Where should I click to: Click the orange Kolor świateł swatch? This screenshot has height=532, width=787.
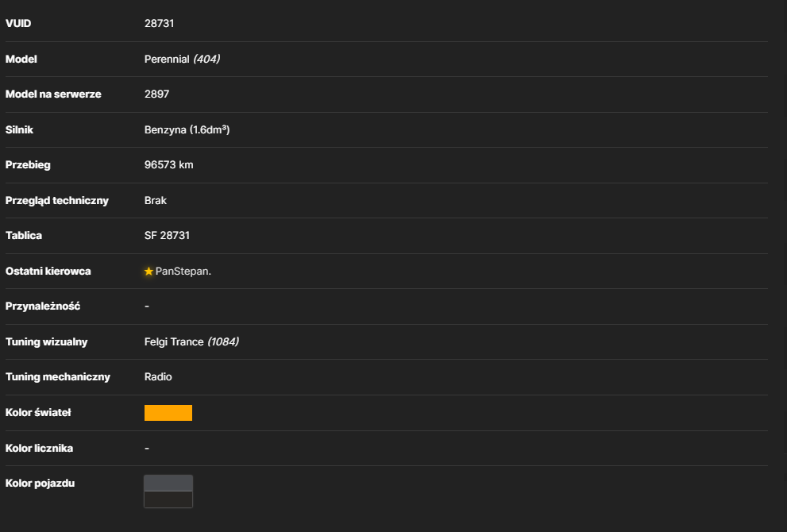[168, 413]
